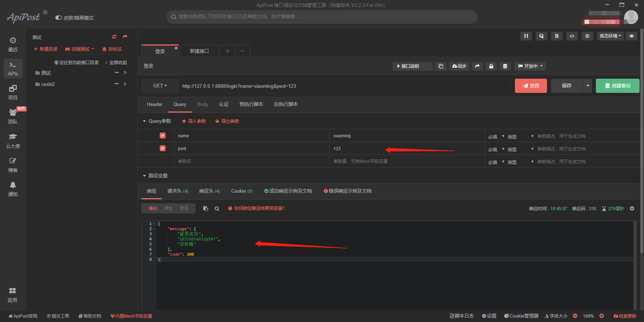The height and width of the screenshot is (322, 644).
Task: Uncheck the pwd parameter checkbox
Action: tap(163, 148)
